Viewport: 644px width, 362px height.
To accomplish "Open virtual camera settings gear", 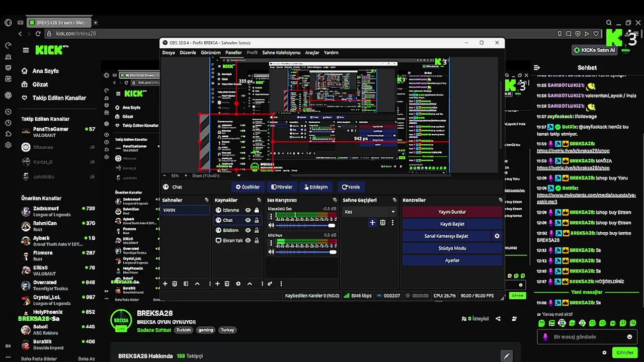I will point(497,236).
